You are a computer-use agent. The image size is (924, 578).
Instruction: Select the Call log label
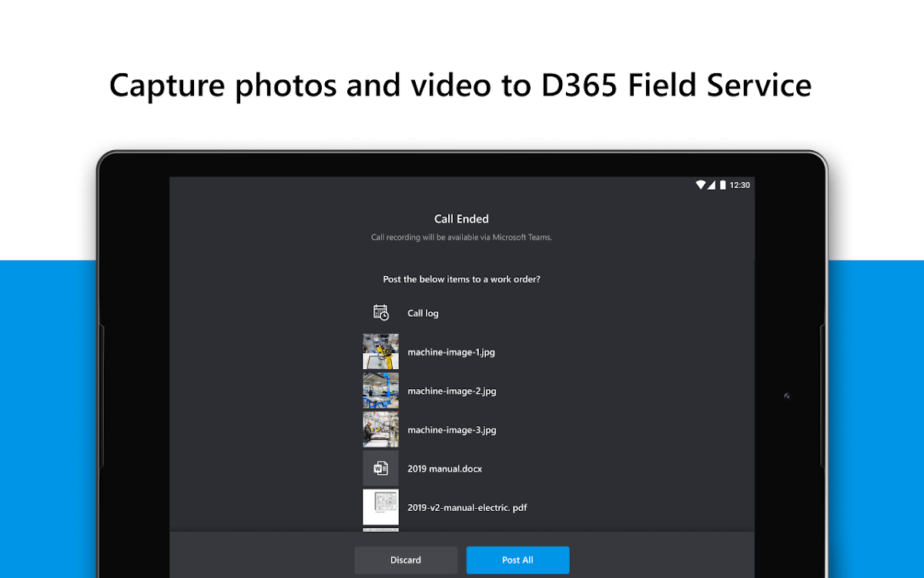(423, 314)
